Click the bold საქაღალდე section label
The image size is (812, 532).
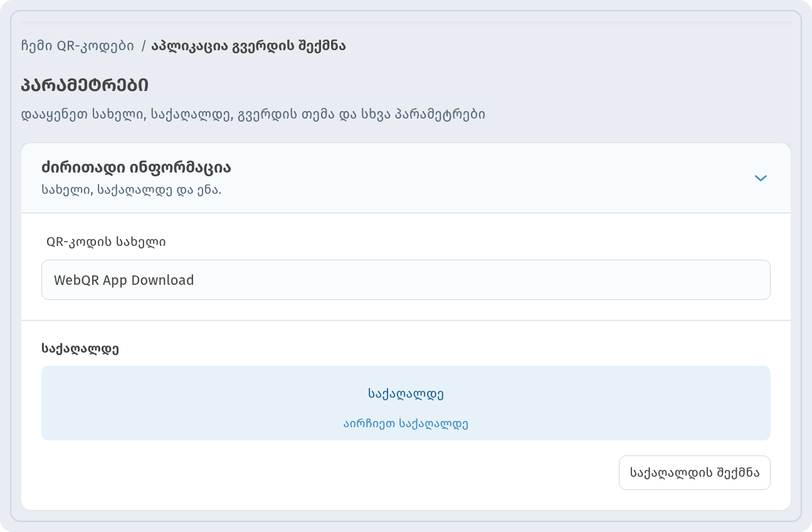point(80,349)
